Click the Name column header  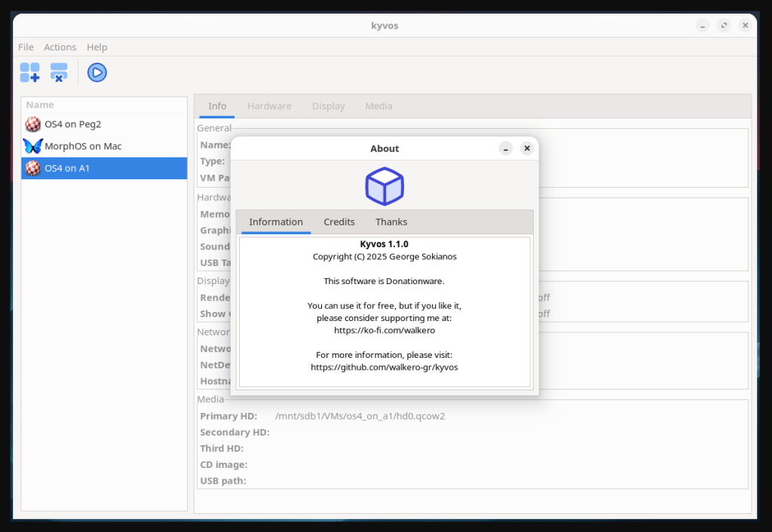41,105
